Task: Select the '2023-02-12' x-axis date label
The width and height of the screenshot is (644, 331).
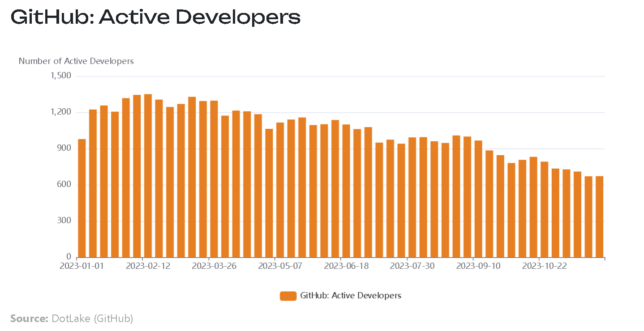Action: [148, 266]
